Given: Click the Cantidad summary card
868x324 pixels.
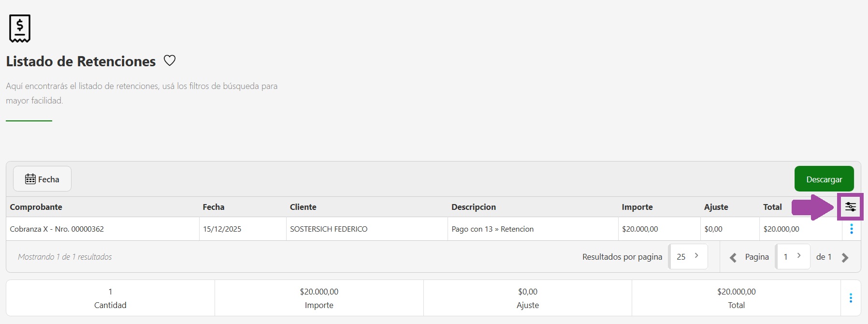Looking at the screenshot, I should click(110, 298).
